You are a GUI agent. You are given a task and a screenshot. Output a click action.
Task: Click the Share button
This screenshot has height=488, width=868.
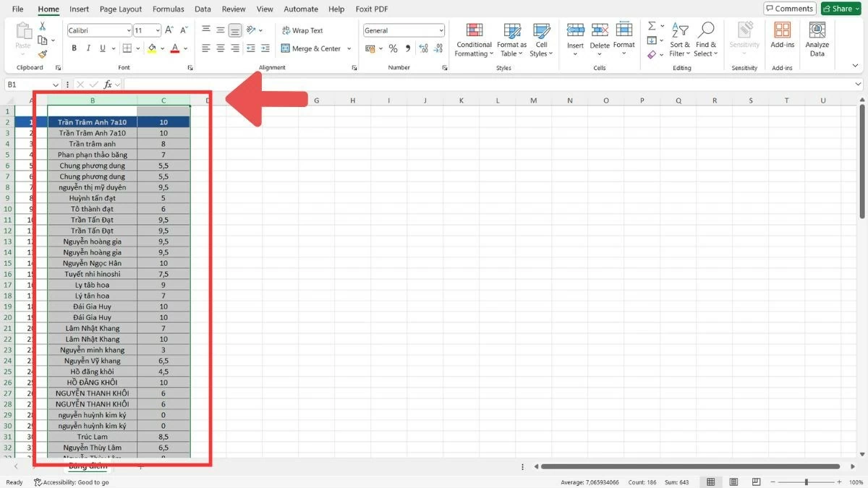coord(840,8)
